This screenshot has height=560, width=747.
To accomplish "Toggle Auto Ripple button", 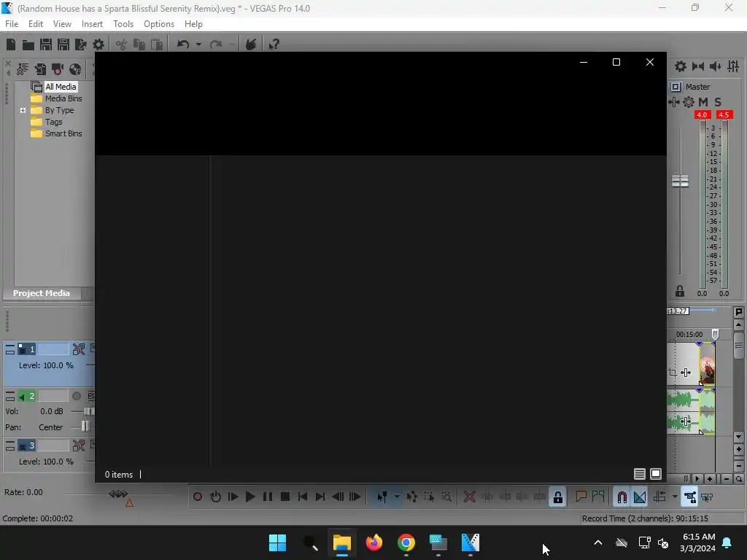I will pos(659,497).
